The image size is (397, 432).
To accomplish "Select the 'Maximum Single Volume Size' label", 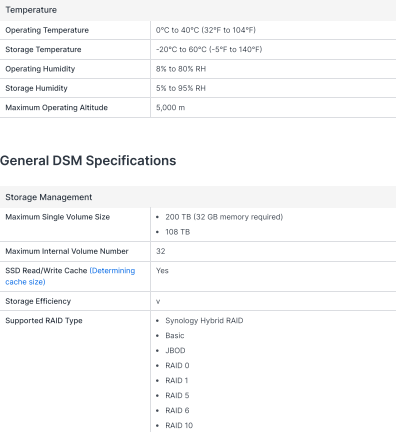I will 58,217.
